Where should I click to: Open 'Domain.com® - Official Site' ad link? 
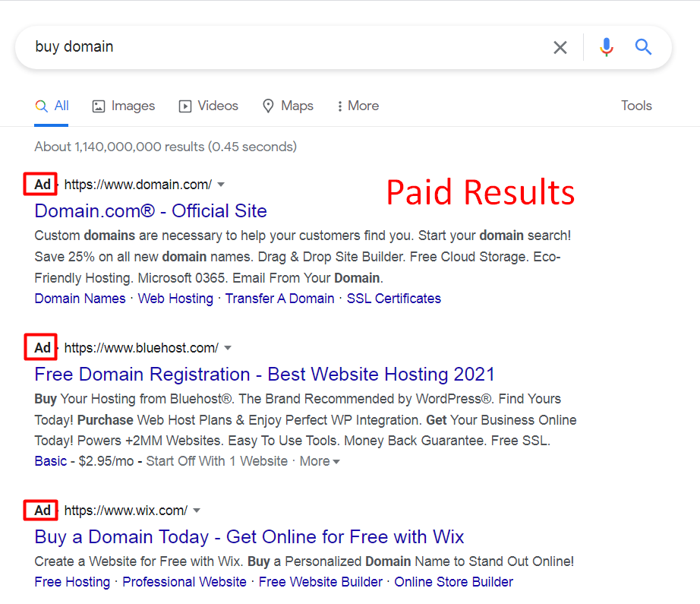point(151,211)
